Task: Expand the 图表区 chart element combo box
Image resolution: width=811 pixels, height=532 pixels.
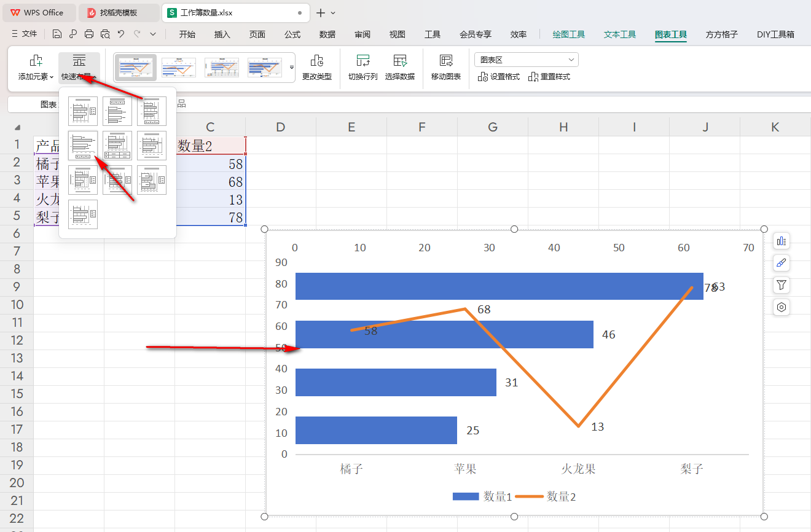Action: tap(571, 60)
